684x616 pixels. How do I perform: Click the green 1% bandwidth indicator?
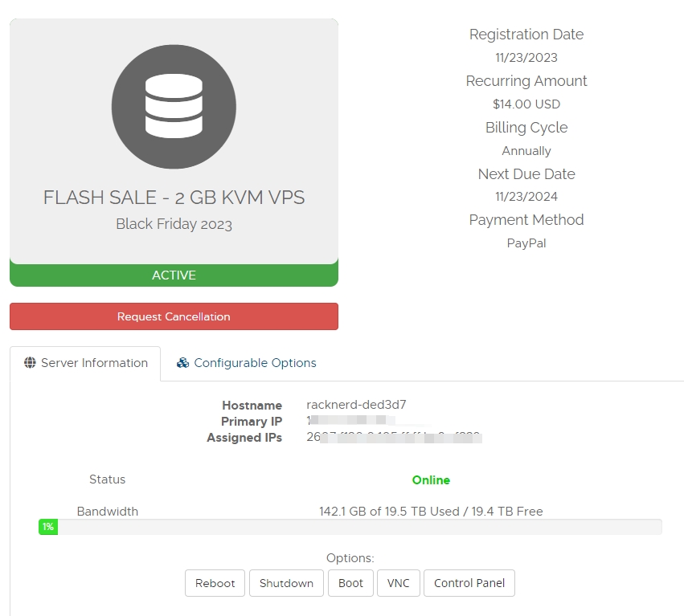48,527
